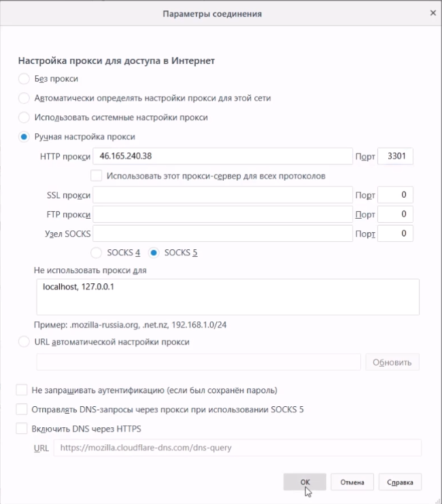This screenshot has width=442, height=504.
Task: Select 'Ручная настройка прокси' radio button
Action: click(x=24, y=137)
